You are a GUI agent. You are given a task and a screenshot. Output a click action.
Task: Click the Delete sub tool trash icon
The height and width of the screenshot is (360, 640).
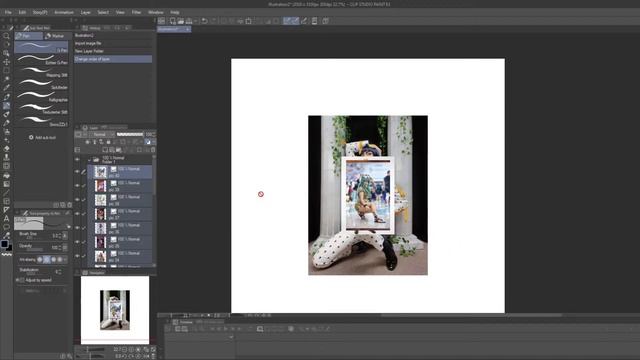coord(69,205)
